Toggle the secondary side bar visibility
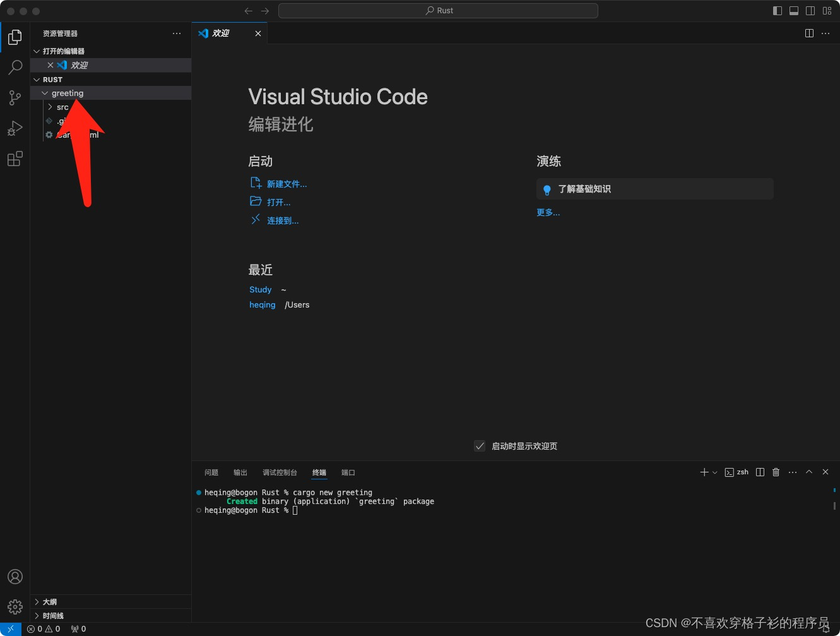 (810, 11)
